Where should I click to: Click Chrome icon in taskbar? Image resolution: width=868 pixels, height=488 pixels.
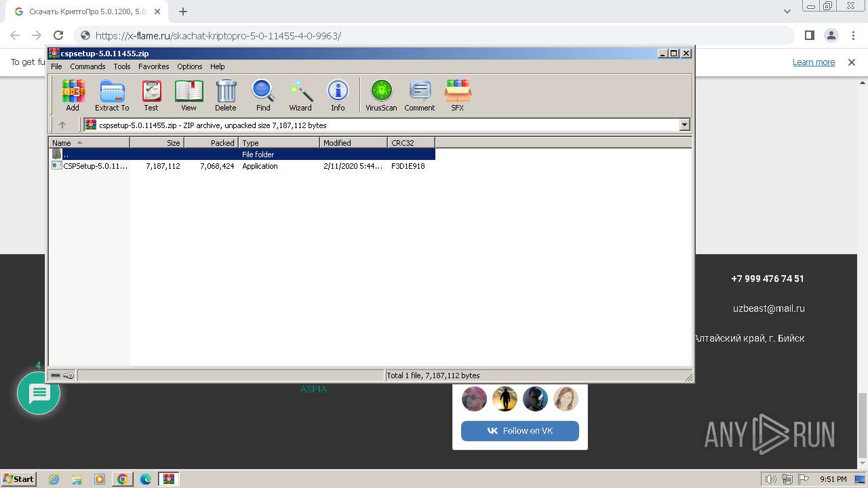(x=123, y=479)
